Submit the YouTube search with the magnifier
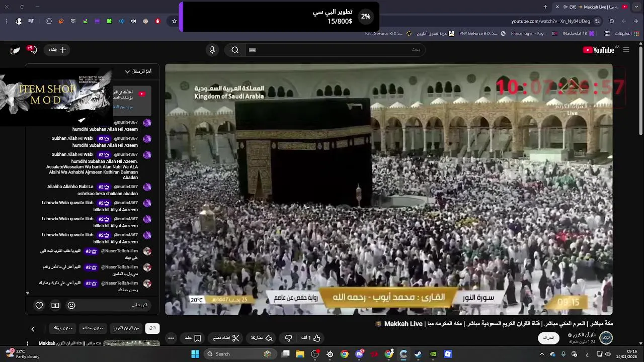The width and height of the screenshot is (644, 362). [235, 50]
